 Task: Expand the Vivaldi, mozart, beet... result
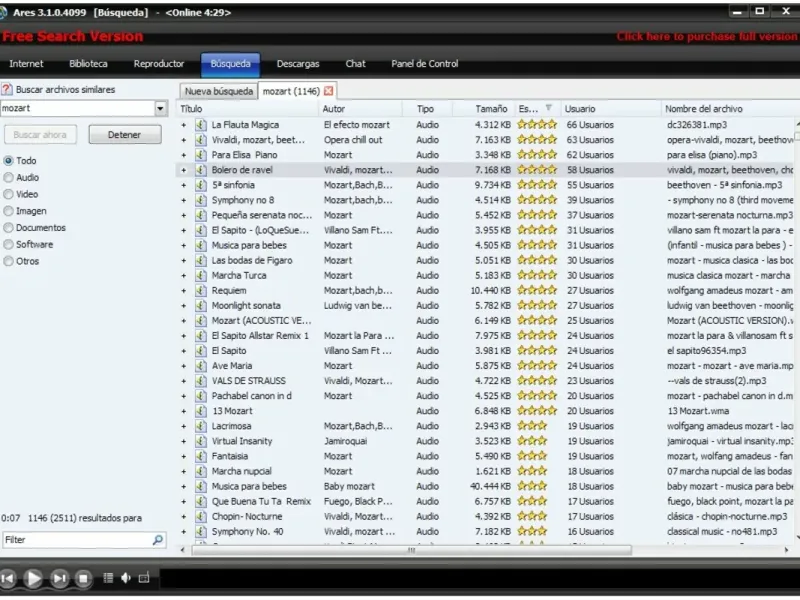point(184,140)
